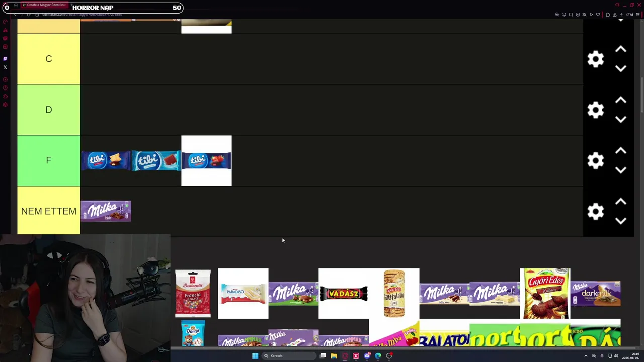The image size is (644, 362).
Task: Open the ad blocker shield icon
Action: [x=578, y=15]
